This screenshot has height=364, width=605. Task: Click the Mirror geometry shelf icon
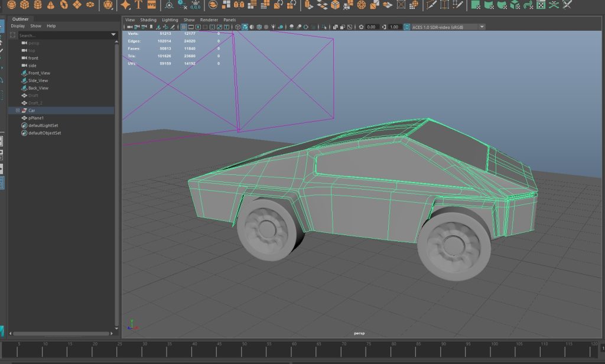pos(239,5)
